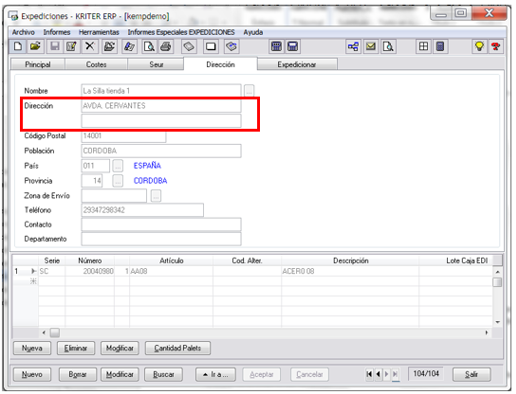Switch to the Seur tab
516x394 pixels.
pos(156,64)
